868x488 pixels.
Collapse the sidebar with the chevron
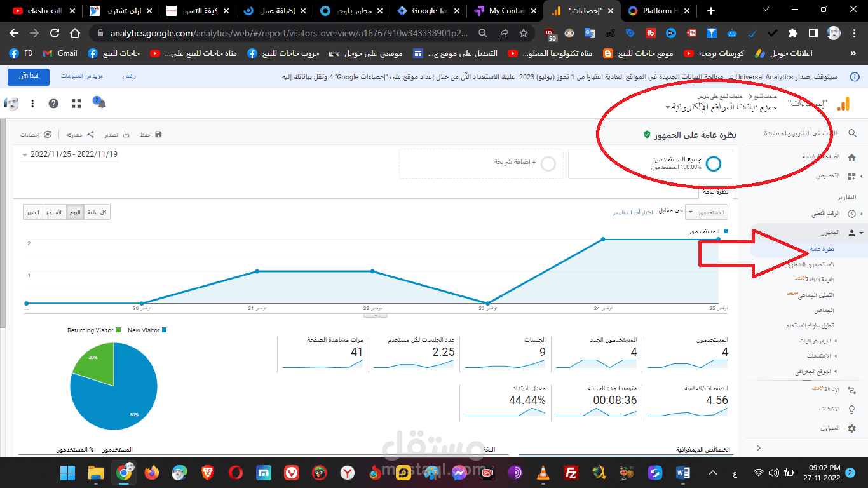(759, 449)
